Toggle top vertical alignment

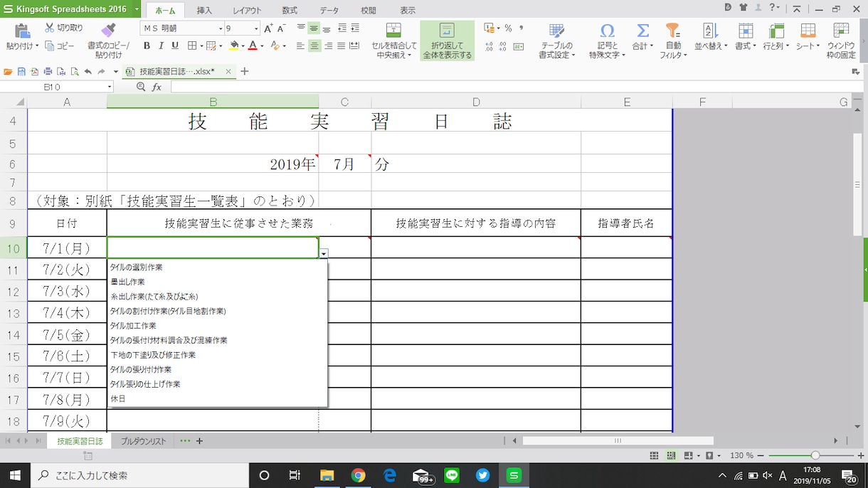click(x=301, y=28)
